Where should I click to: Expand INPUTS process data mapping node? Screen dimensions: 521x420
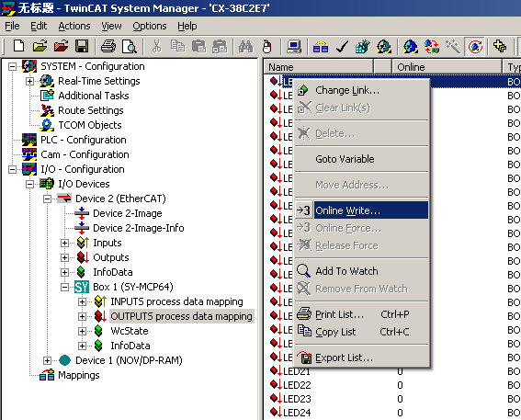pyautogui.click(x=83, y=301)
